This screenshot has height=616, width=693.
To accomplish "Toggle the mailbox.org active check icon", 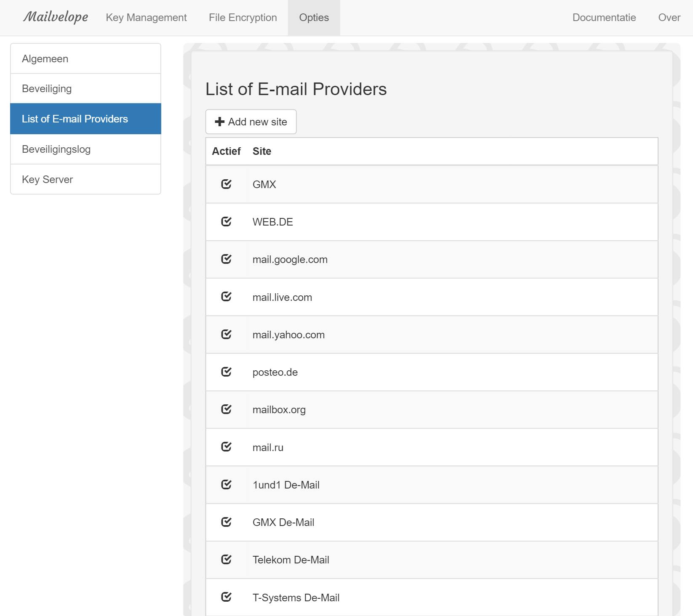I will pos(226,409).
